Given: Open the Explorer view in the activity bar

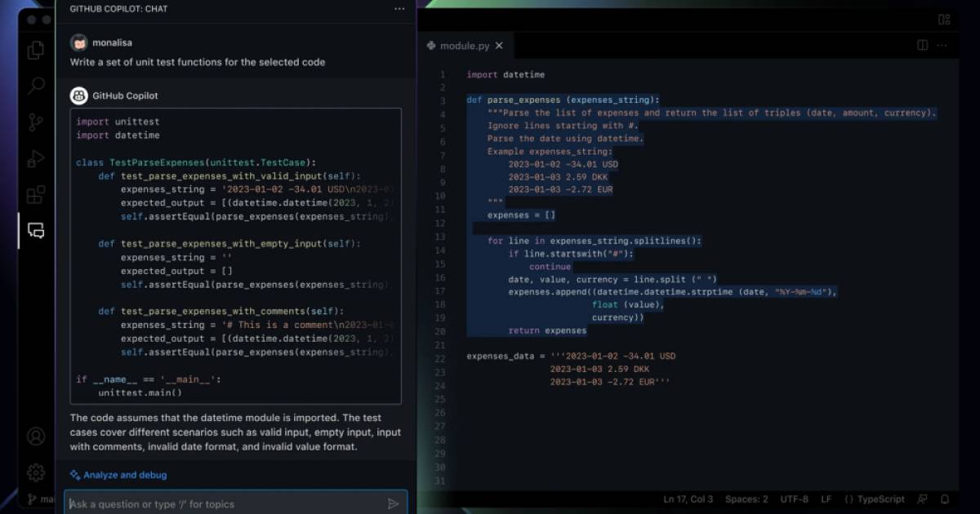Looking at the screenshot, I should [x=35, y=50].
